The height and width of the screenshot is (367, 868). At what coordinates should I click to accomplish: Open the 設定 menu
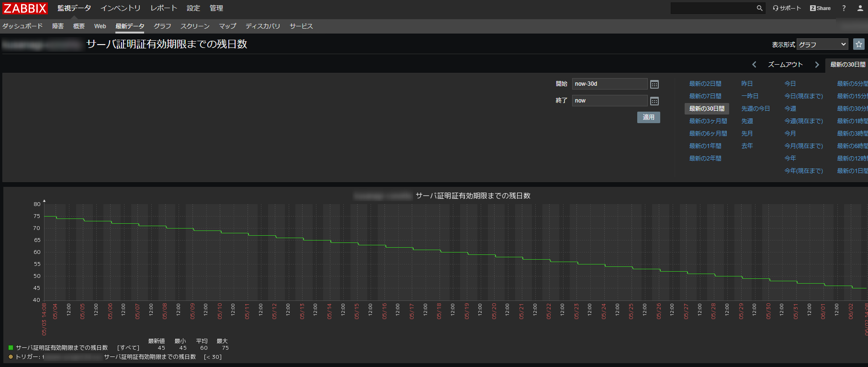[x=193, y=8]
